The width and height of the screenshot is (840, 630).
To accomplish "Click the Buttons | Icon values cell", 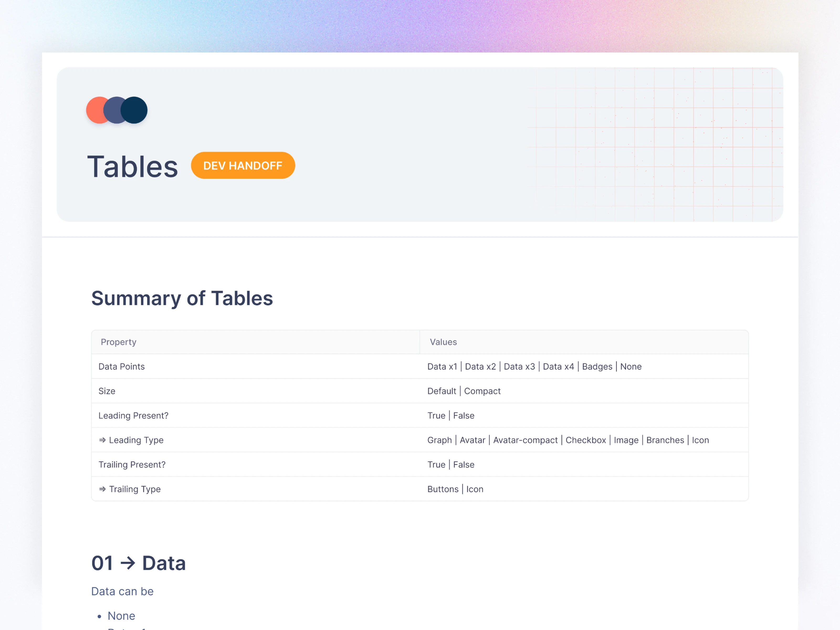I will 455,489.
